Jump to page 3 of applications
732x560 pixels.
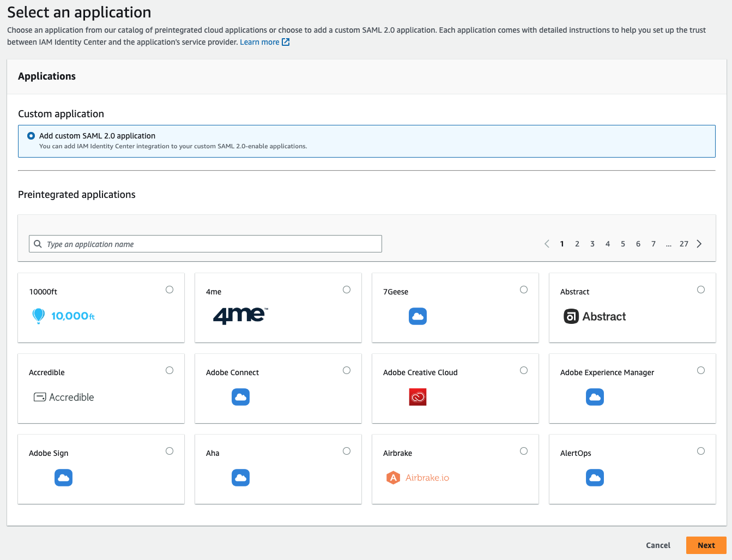click(592, 244)
